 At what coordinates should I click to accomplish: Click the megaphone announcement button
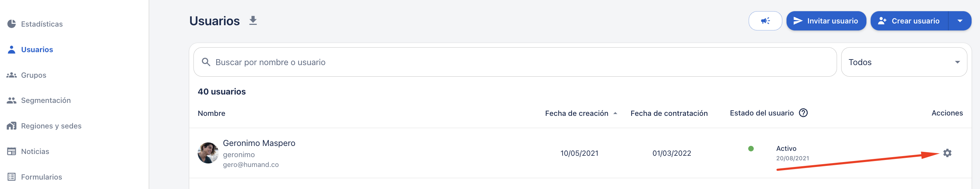point(765,21)
